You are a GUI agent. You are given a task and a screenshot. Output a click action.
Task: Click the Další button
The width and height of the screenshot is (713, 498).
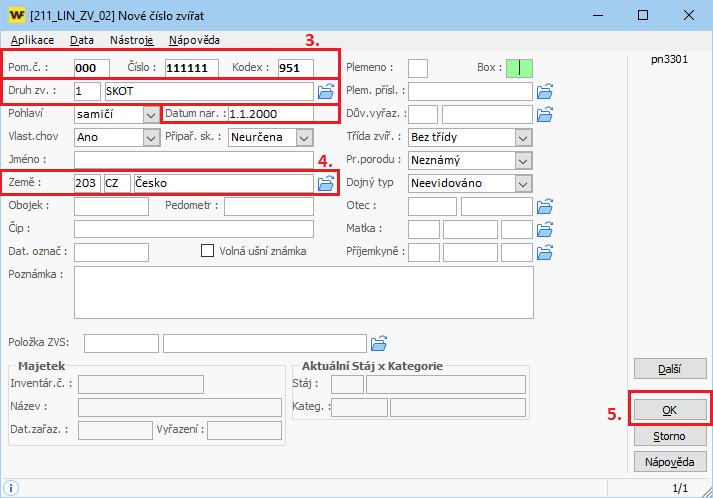click(x=670, y=369)
